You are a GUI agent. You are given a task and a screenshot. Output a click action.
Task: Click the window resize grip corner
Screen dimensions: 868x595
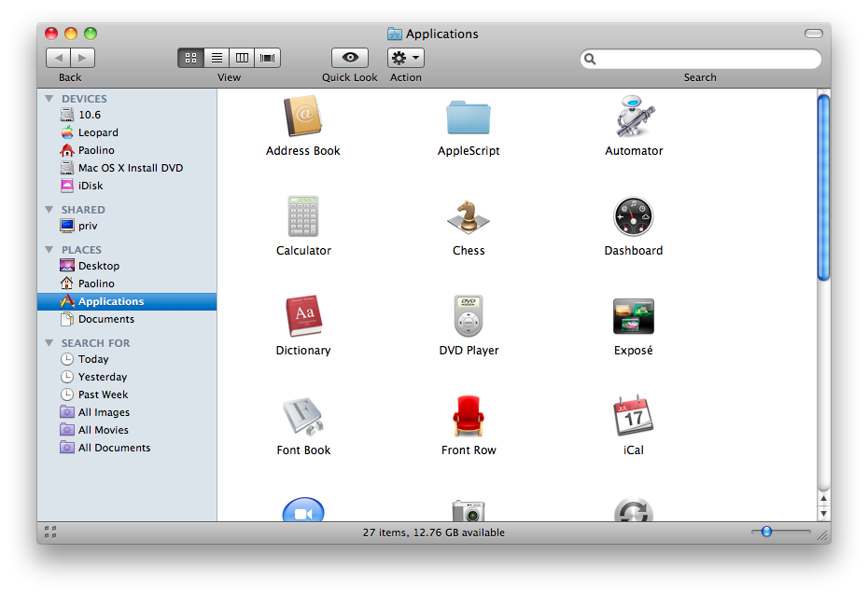(x=822, y=534)
